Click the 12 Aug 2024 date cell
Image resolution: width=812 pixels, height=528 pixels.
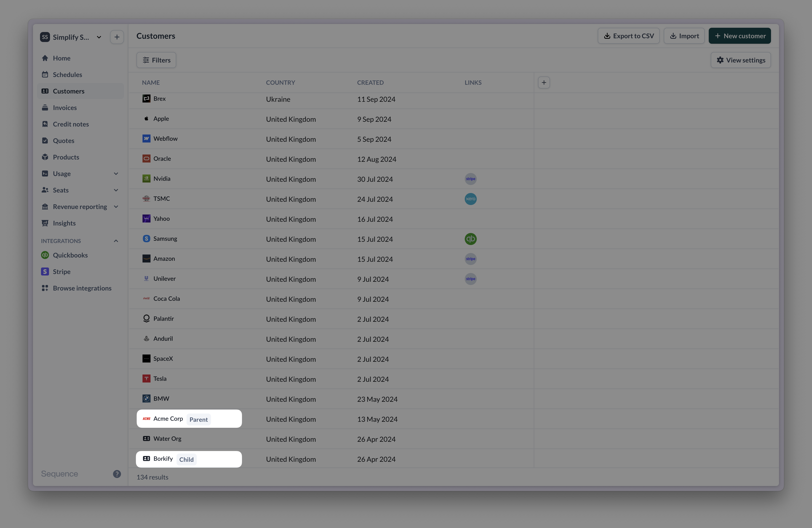tap(377, 159)
